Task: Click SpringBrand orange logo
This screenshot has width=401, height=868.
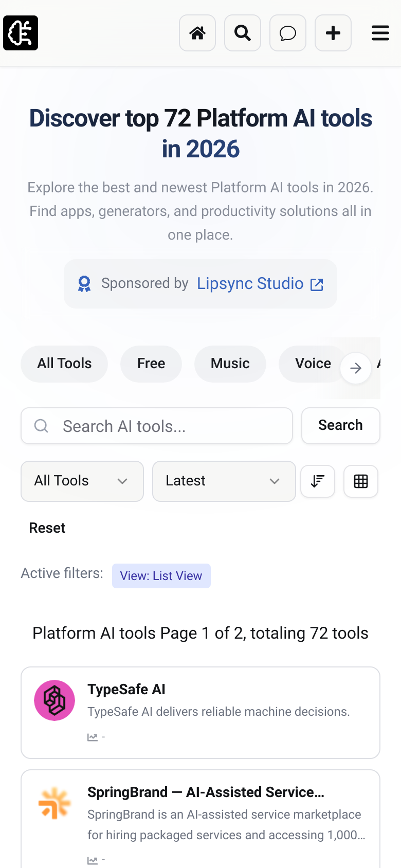Action: pyautogui.click(x=54, y=803)
